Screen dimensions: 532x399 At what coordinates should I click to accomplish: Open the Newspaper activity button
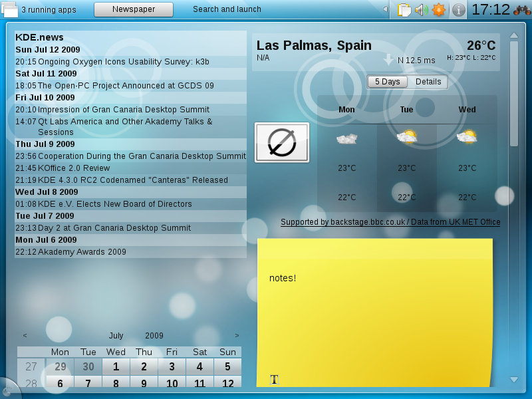[134, 9]
